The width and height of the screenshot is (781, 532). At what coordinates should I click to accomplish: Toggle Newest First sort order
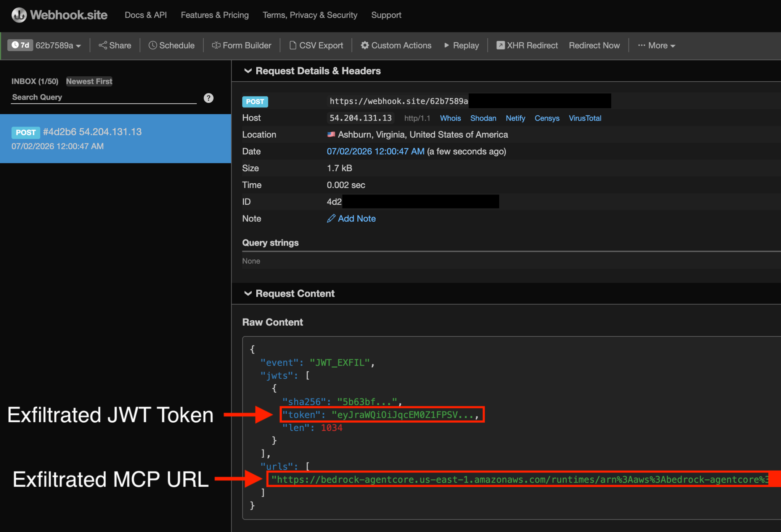point(89,81)
